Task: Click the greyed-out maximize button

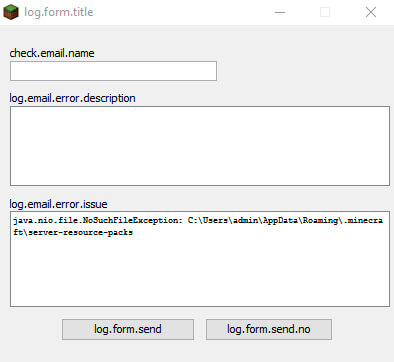Action: [325, 12]
